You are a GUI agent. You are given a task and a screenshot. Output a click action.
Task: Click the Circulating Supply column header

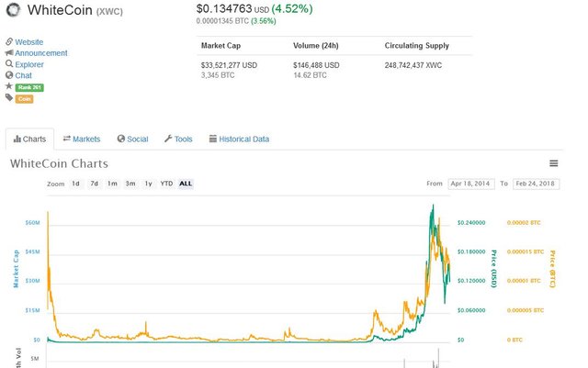[x=416, y=46]
